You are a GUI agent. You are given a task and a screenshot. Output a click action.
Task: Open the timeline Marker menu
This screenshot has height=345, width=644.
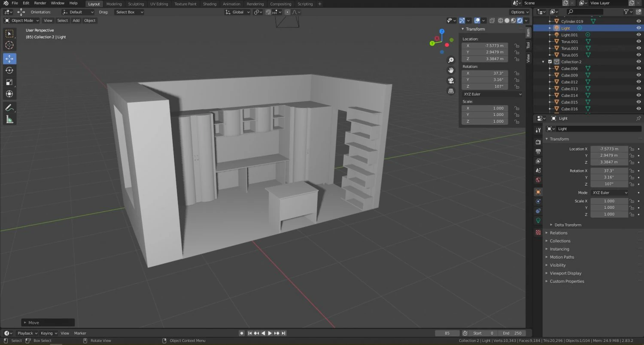pyautogui.click(x=80, y=333)
